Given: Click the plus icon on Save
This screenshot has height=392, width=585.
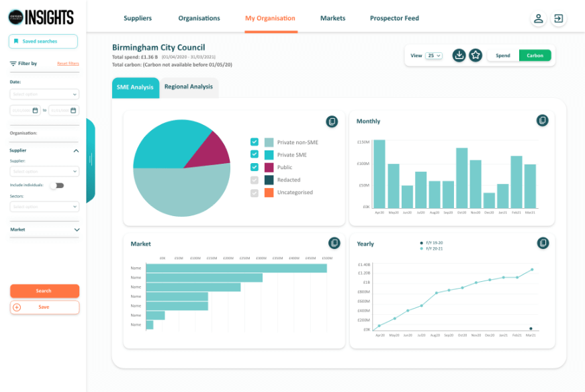Looking at the screenshot, I should 17,307.
